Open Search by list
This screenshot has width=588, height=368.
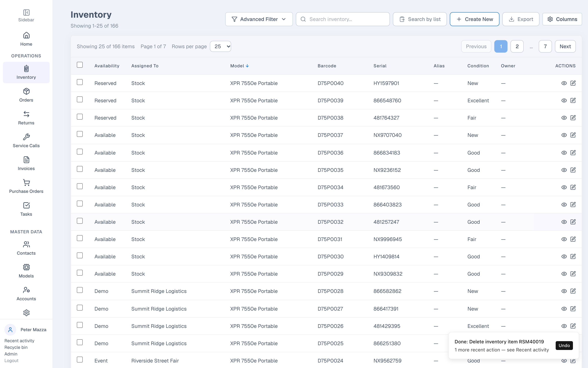tap(420, 19)
